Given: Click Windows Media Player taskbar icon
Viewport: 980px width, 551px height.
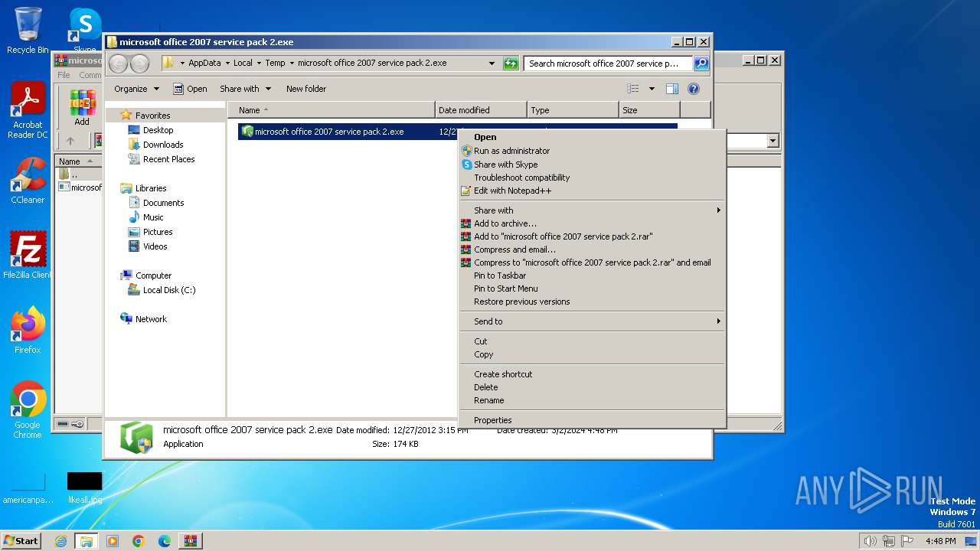Looking at the screenshot, I should click(113, 541).
